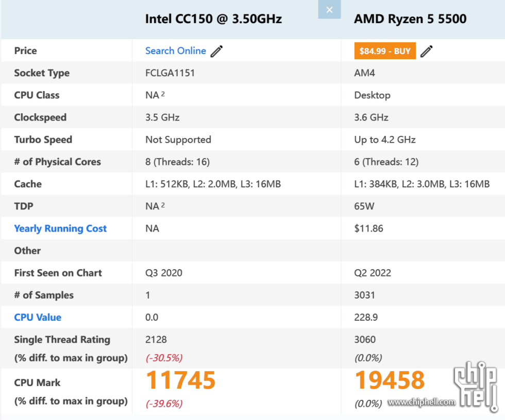
Task: Edit the Intel CC150 price pencil icon
Action: point(216,51)
